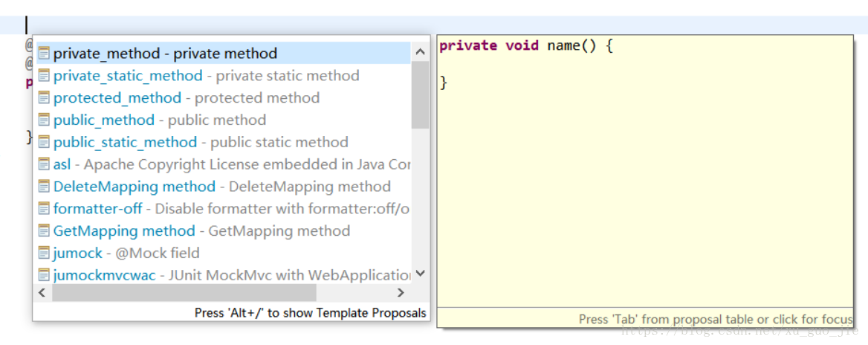
Task: Click the vertical scrollbar thumb of proposals
Action: coord(420,94)
